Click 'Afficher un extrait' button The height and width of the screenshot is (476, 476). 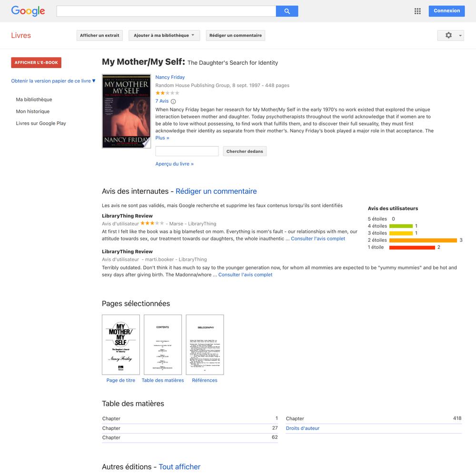(x=99, y=36)
